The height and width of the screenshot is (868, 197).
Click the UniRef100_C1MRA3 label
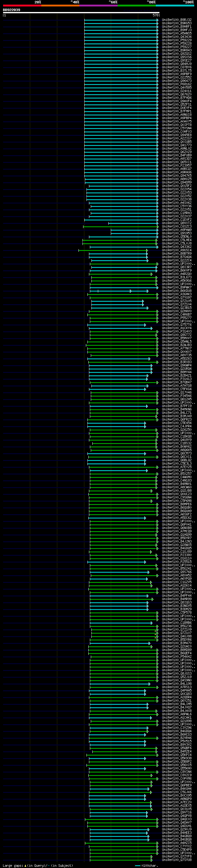tap(177, 213)
